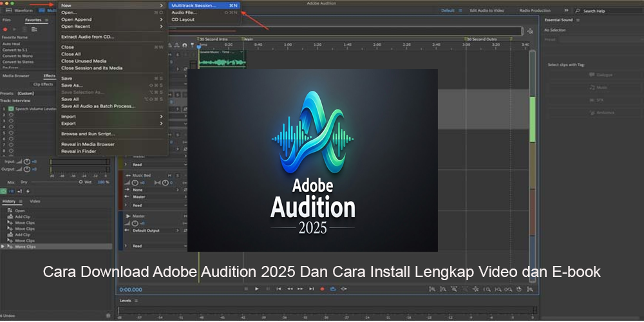Choose Reveal in Finder

coord(112,151)
